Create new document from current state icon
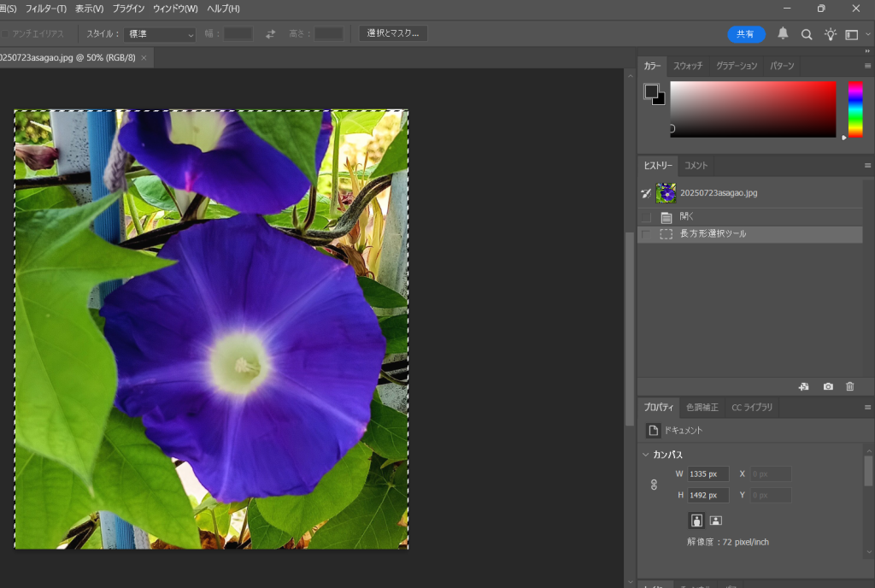Viewport: 875px width, 588px height. (x=804, y=386)
